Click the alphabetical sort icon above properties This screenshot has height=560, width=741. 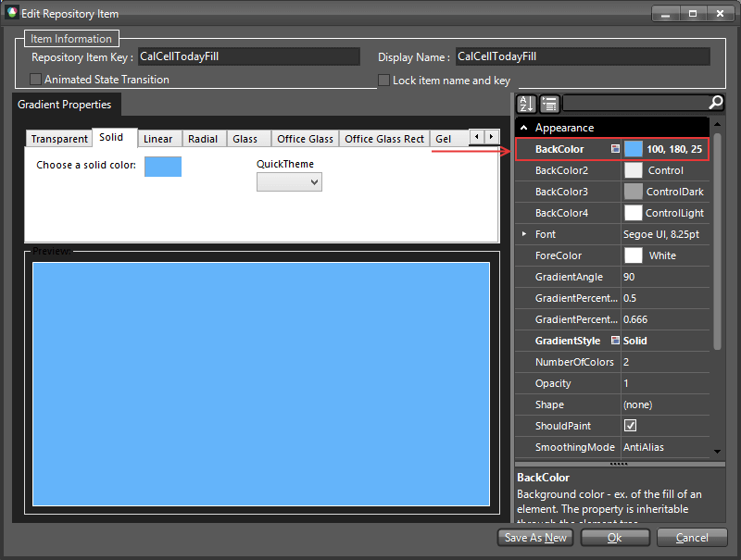pyautogui.click(x=526, y=104)
